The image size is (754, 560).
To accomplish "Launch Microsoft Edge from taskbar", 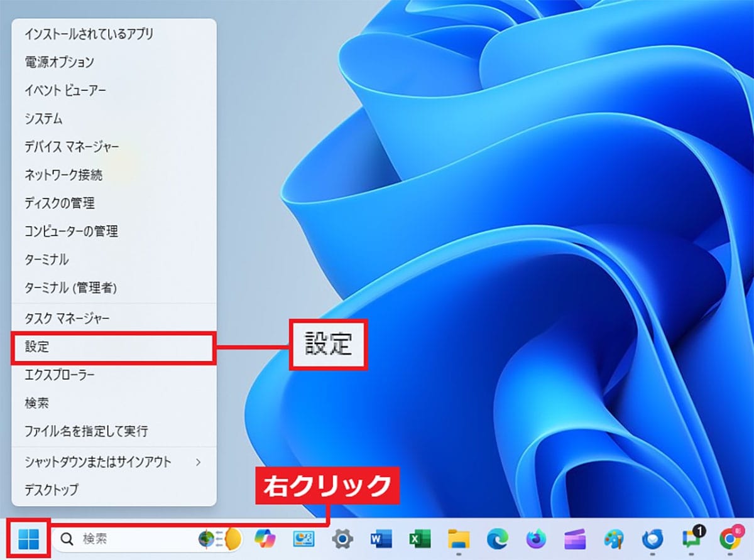I will pyautogui.click(x=498, y=538).
